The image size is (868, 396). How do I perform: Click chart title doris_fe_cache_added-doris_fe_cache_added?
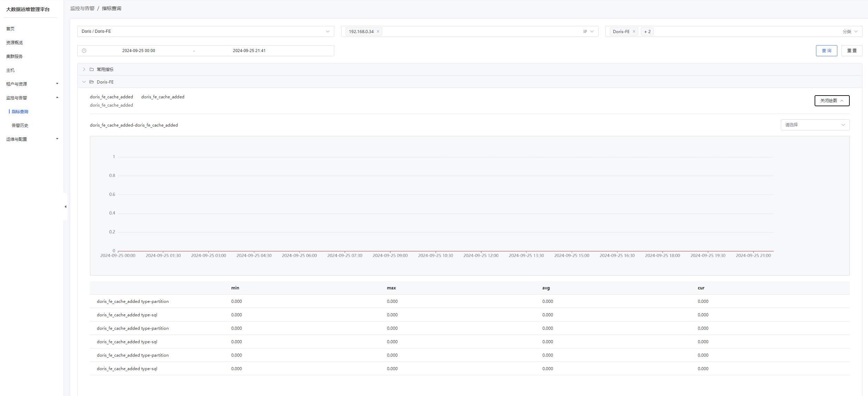[x=134, y=125]
